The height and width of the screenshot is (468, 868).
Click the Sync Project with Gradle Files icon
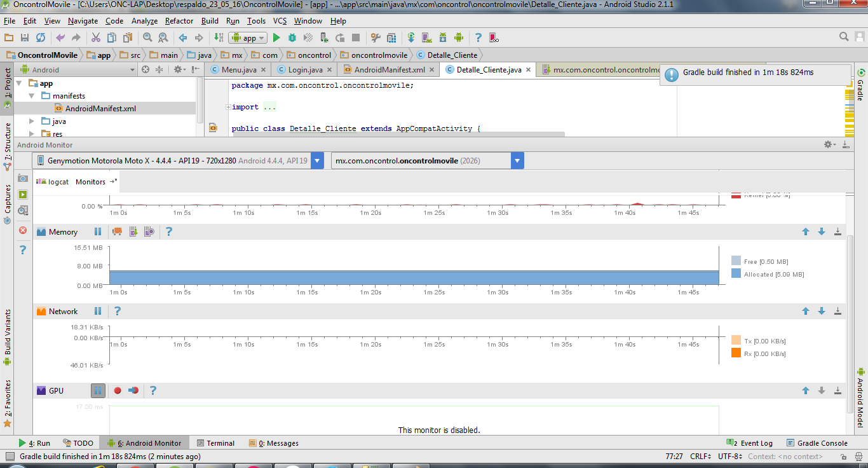[x=411, y=38]
